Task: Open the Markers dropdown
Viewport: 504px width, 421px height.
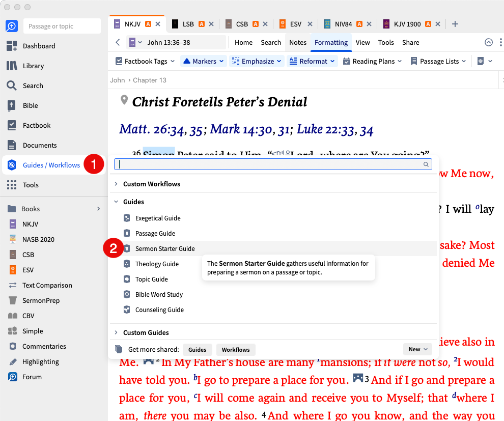Action: [x=204, y=61]
